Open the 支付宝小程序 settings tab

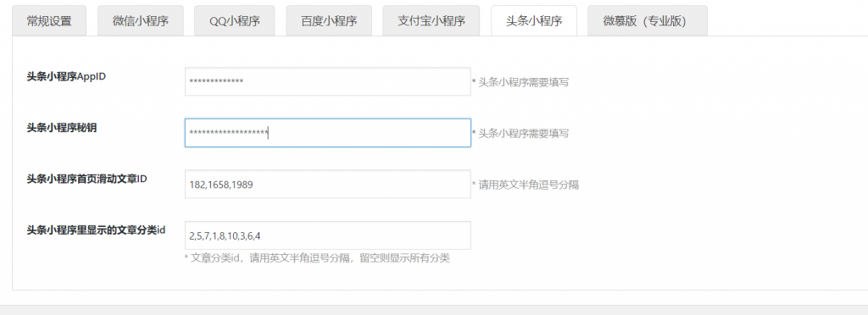point(431,21)
